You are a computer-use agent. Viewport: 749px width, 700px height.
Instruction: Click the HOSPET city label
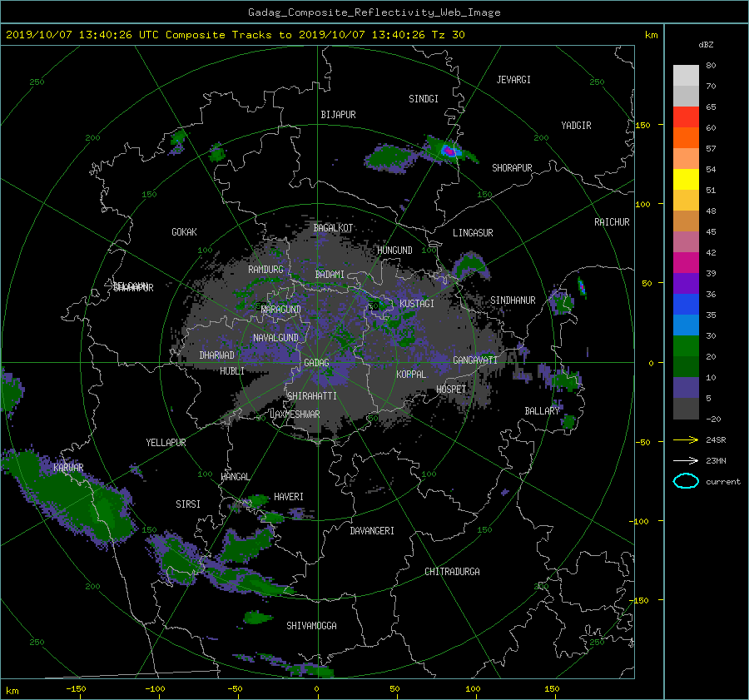pyautogui.click(x=451, y=390)
